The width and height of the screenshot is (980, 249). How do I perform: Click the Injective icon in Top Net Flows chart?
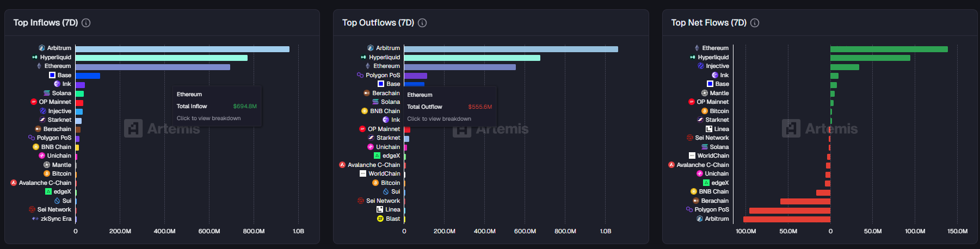(x=701, y=66)
